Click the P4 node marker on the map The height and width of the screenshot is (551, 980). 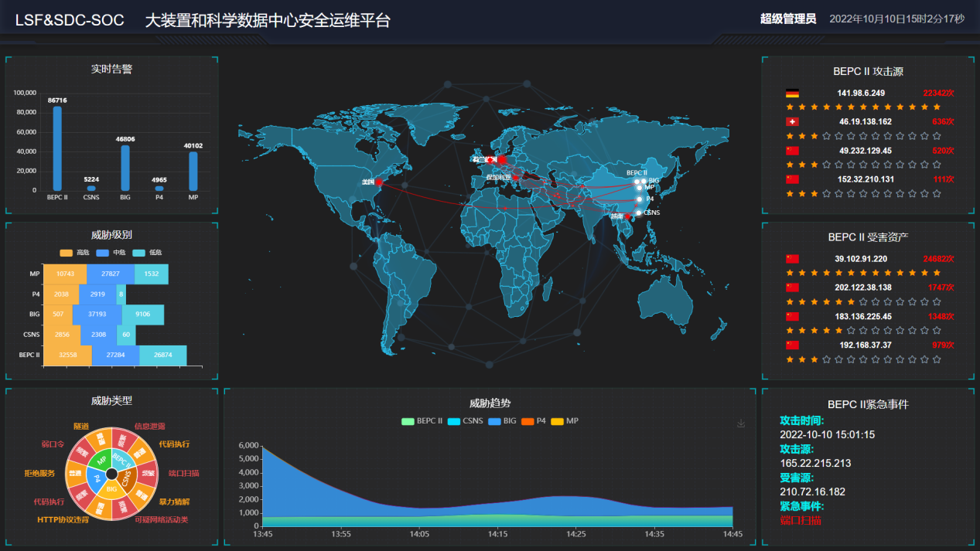click(639, 199)
